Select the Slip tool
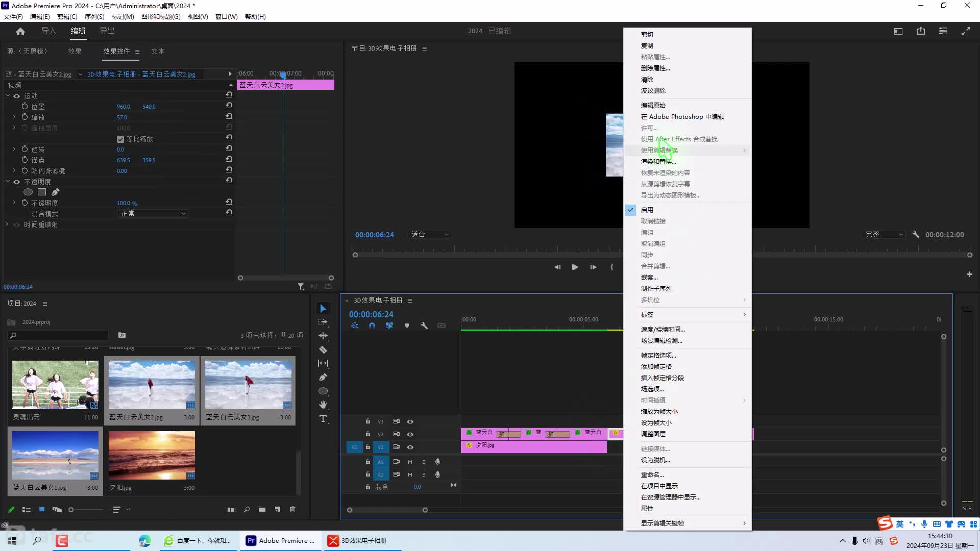Image resolution: width=980 pixels, height=551 pixels. [x=323, y=363]
